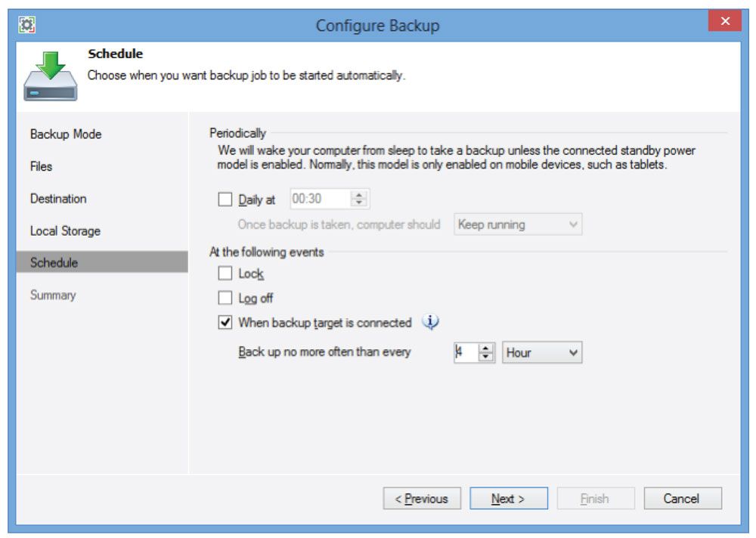Expand the Keep running dropdown
Viewport: 756px width, 538px height.
point(518,224)
